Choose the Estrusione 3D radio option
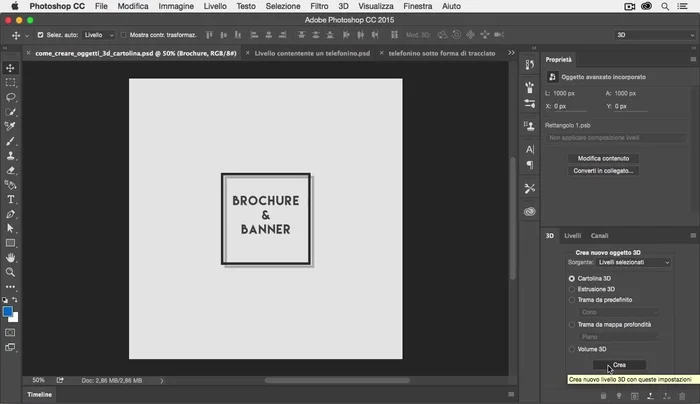This screenshot has height=404, width=700. tap(572, 289)
